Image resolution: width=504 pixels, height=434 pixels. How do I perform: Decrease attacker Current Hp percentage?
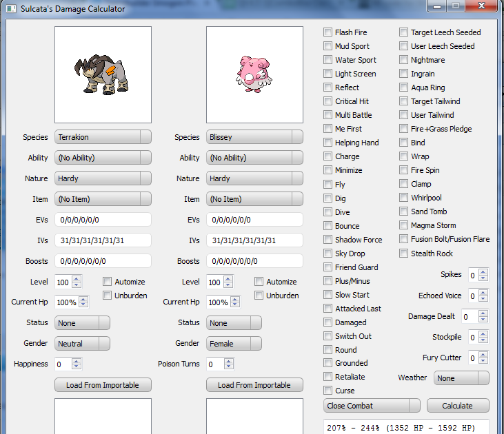83,305
